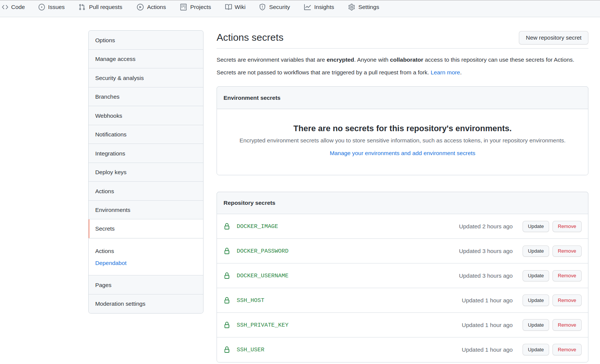
Task: Open Webhooks in the settings sidebar
Action: click(108, 116)
